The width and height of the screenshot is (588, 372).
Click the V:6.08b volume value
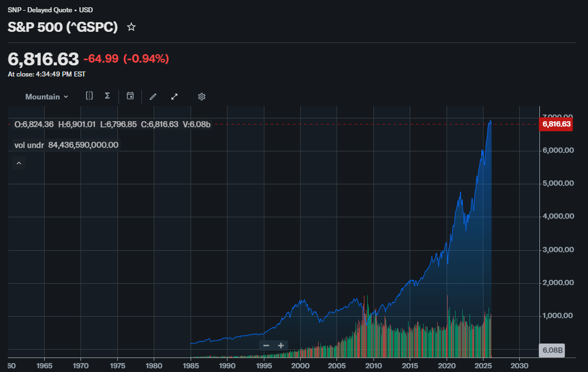197,125
